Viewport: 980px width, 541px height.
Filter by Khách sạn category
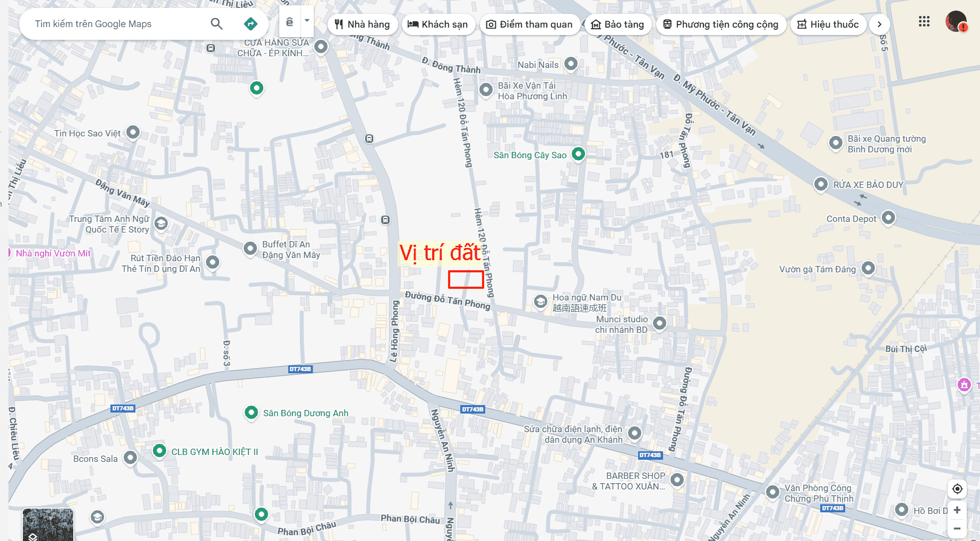pyautogui.click(x=438, y=24)
